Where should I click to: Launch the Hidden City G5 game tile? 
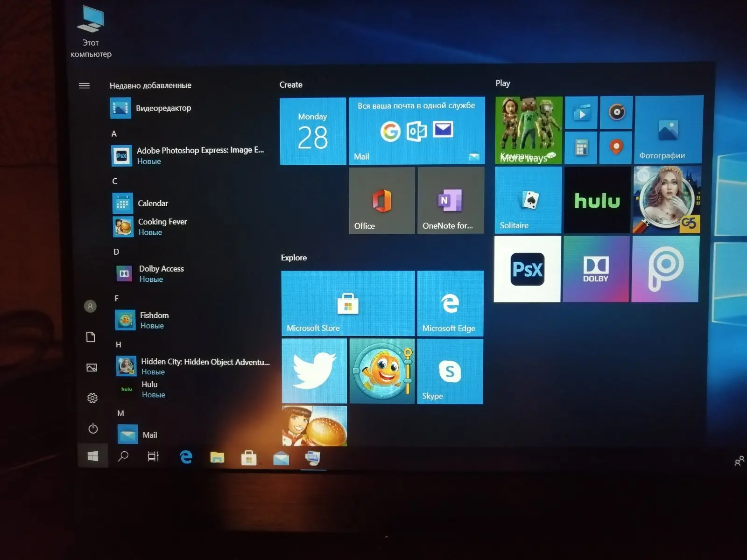tap(667, 200)
